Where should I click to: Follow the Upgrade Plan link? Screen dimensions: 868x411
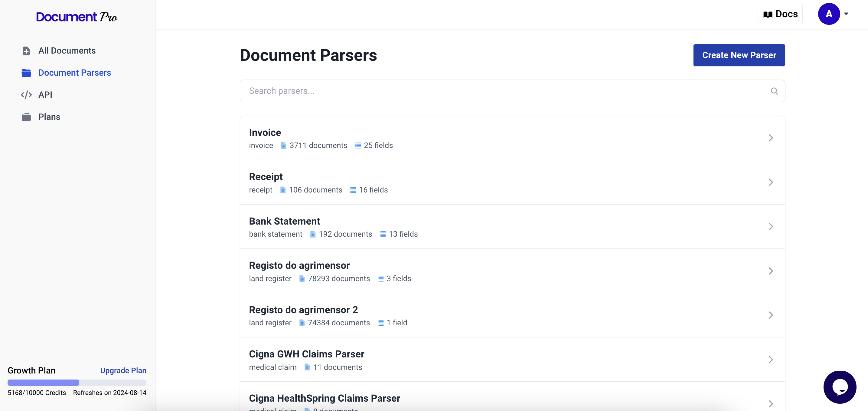click(123, 370)
